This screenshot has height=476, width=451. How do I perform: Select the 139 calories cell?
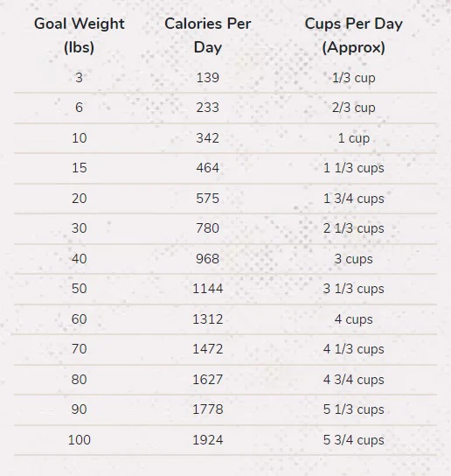pos(208,77)
